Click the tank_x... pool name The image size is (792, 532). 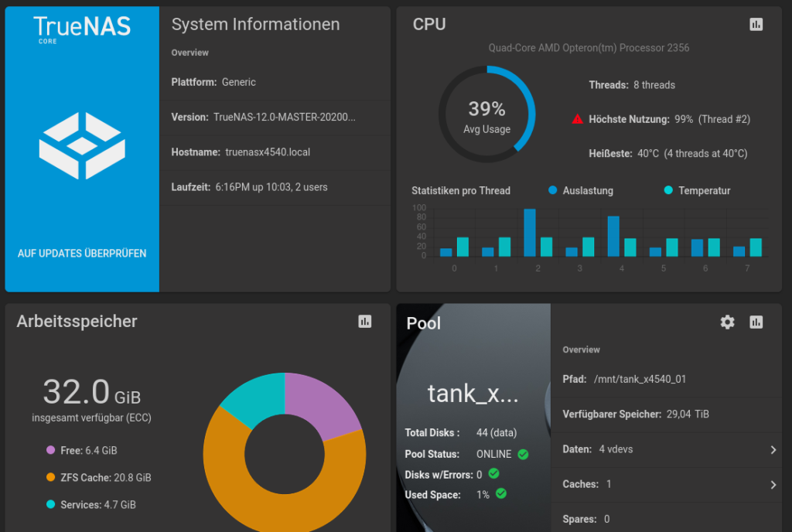(x=473, y=393)
